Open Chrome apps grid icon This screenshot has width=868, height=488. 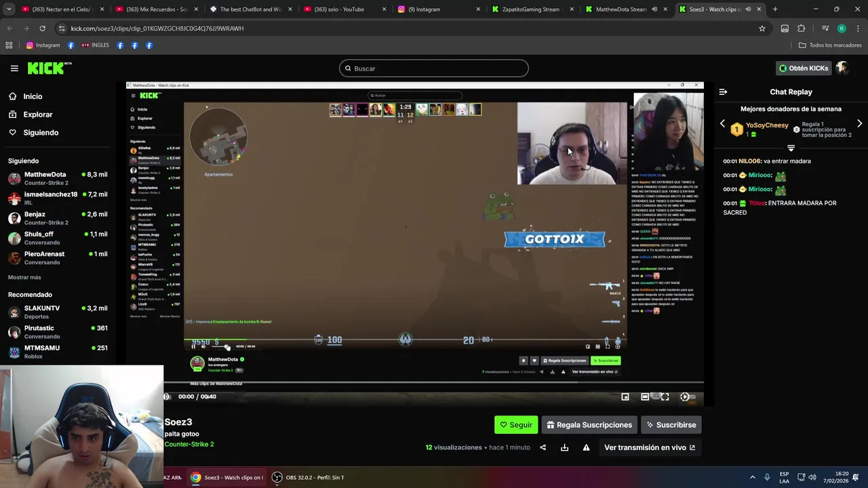coord(9,45)
